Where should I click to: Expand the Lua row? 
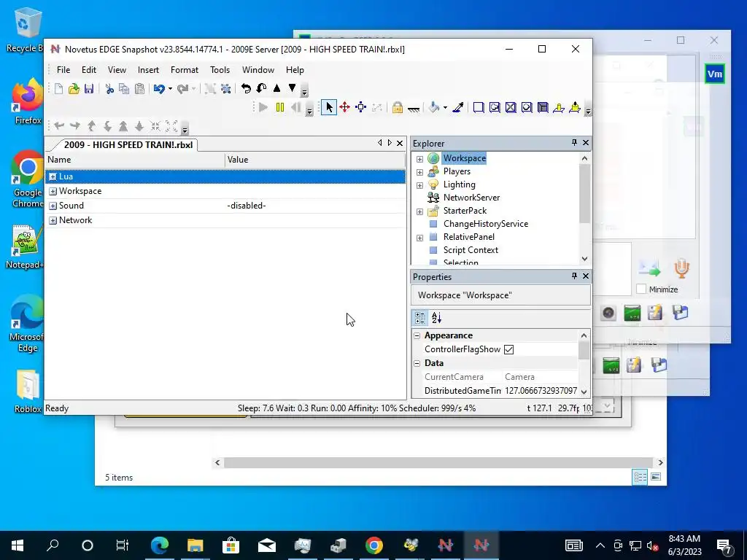pyautogui.click(x=53, y=176)
